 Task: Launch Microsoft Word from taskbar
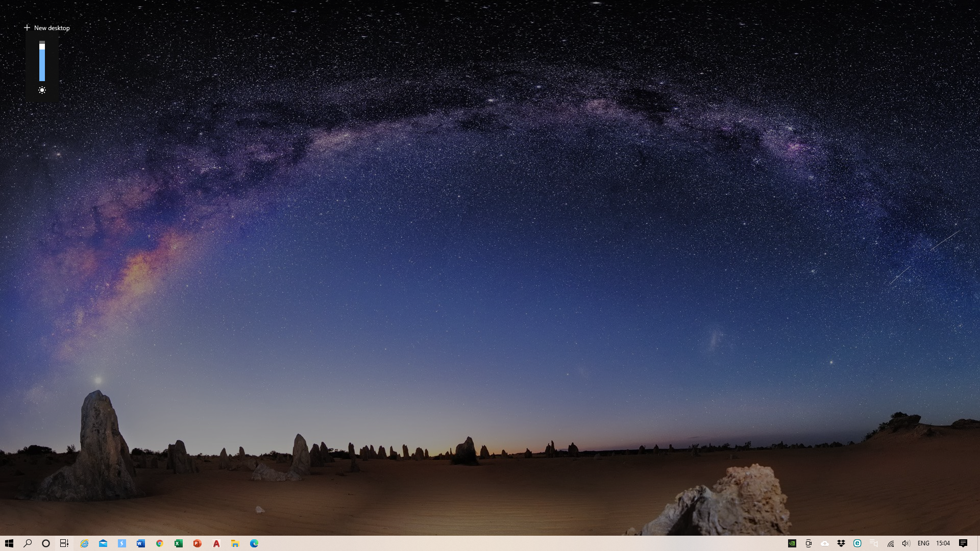[141, 543]
